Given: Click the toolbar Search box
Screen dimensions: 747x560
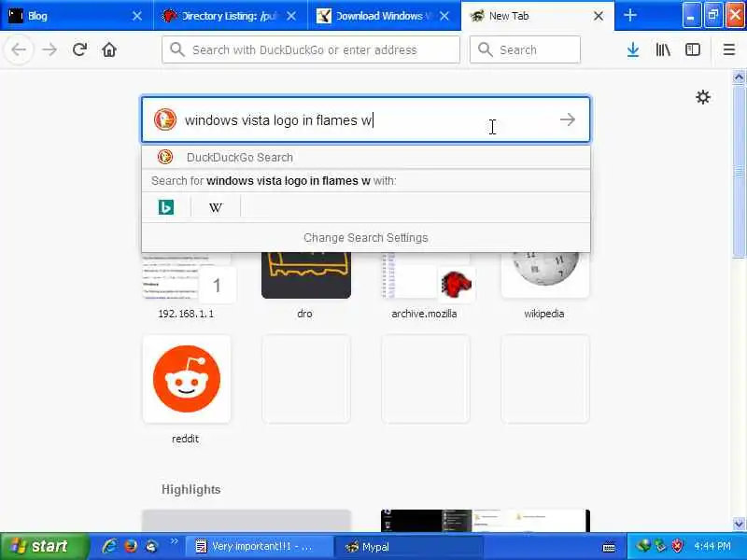Looking at the screenshot, I should click(525, 49).
